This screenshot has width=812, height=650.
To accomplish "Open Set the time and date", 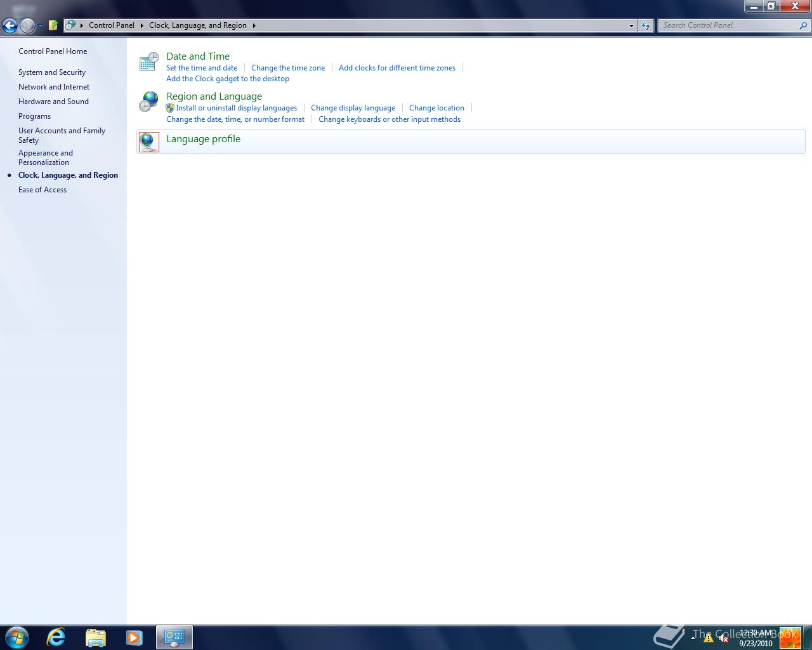I will coord(202,68).
